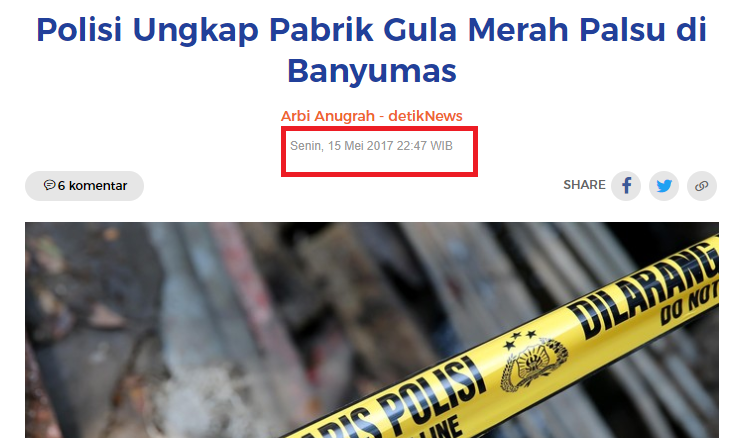
Task: Open the police line article photo
Action: 372,330
